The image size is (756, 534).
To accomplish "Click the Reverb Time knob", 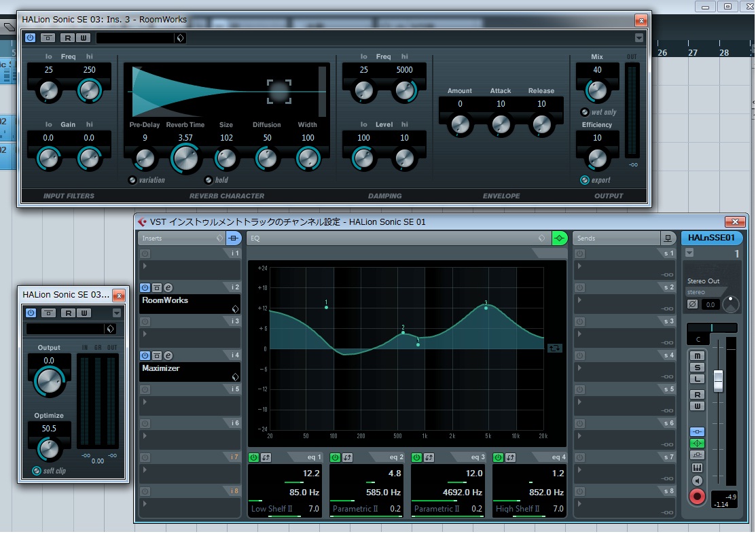I will click(185, 158).
